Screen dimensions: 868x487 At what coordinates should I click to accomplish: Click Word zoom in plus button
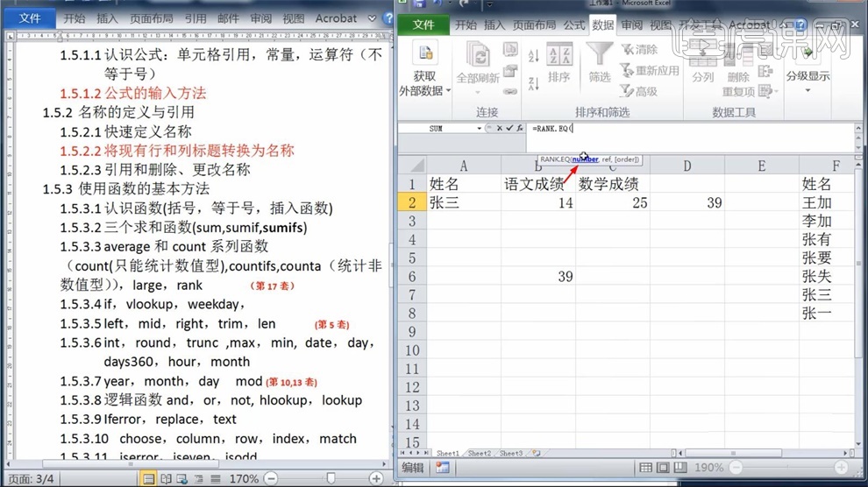click(376, 478)
